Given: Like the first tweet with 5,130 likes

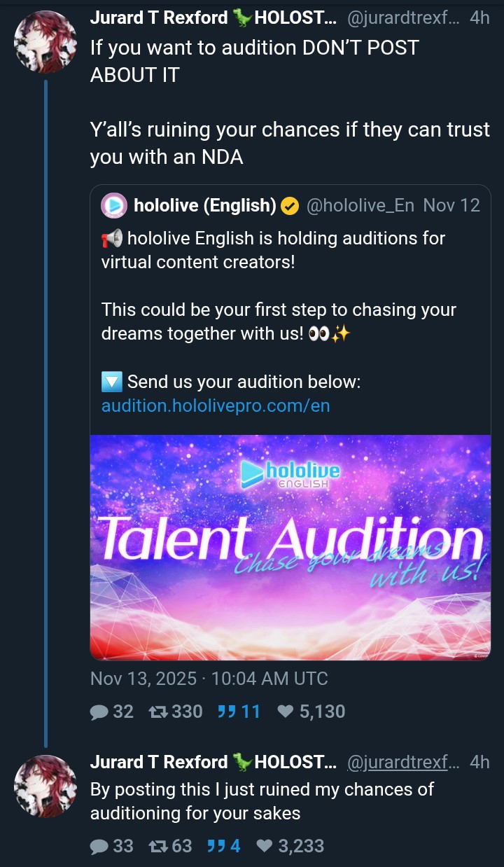Looking at the screenshot, I should [286, 712].
